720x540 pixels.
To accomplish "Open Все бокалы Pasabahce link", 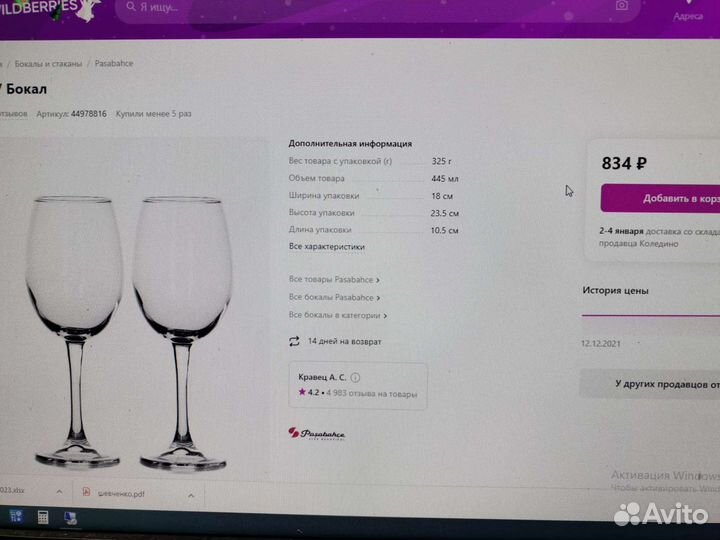I will [334, 298].
